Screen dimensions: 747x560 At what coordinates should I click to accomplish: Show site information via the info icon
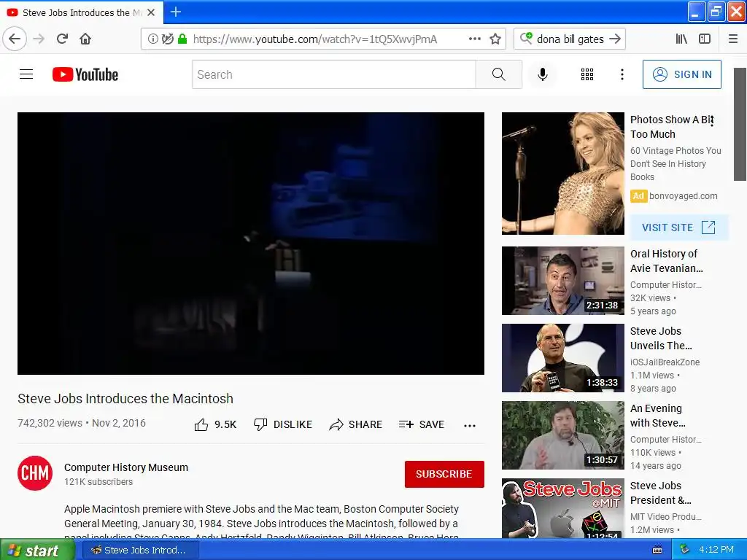(x=153, y=39)
